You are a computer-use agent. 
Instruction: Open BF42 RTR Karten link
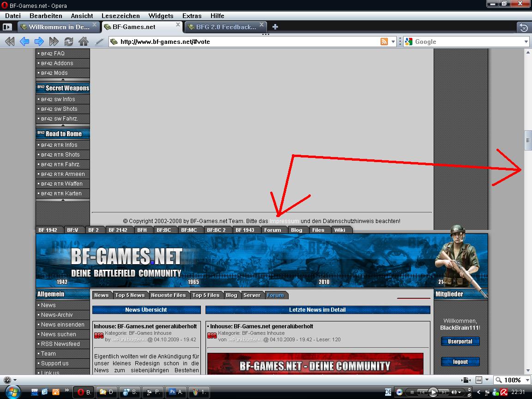(63, 193)
